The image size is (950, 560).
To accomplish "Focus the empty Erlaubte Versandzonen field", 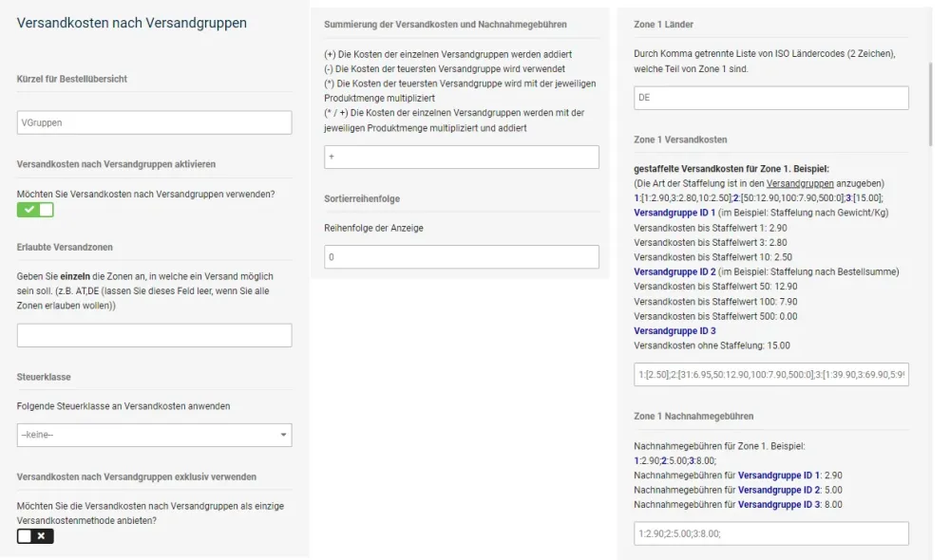I will 154,335.
